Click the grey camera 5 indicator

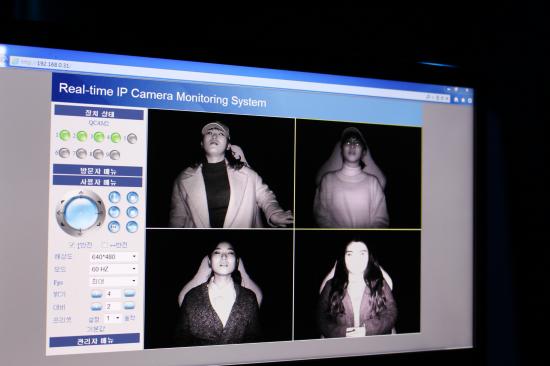(x=132, y=139)
